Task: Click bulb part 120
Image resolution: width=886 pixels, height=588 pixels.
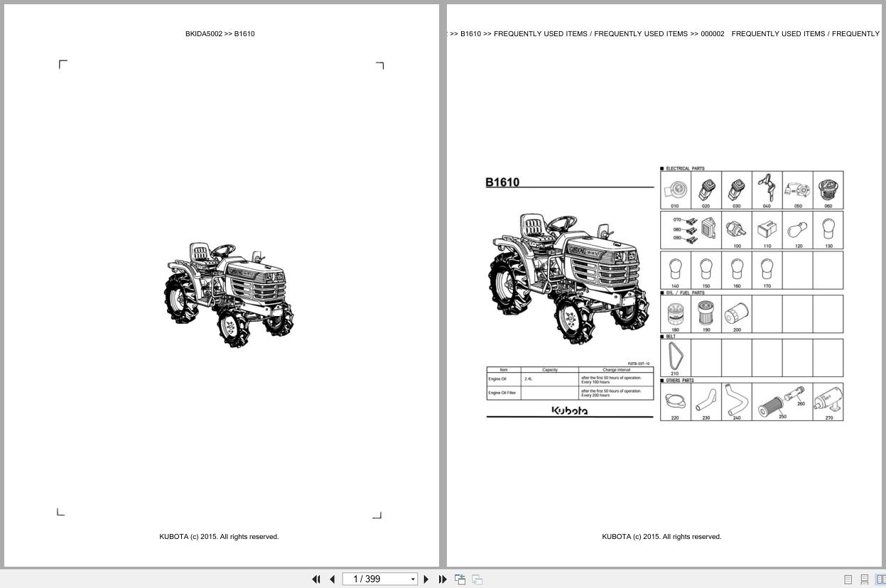Action: click(x=798, y=230)
